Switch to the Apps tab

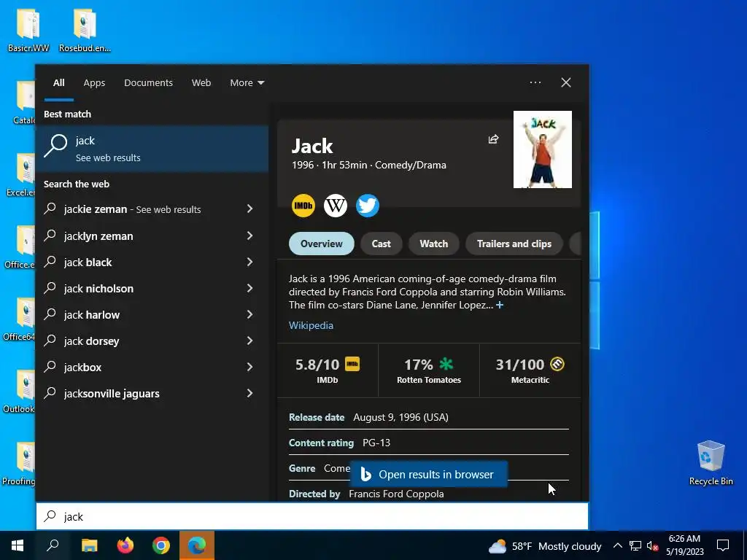(x=94, y=83)
